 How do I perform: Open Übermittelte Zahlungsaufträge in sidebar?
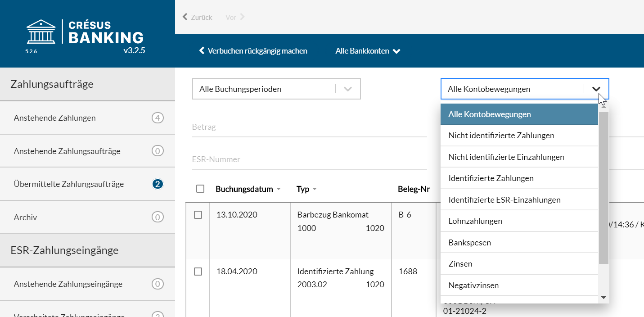(87, 184)
